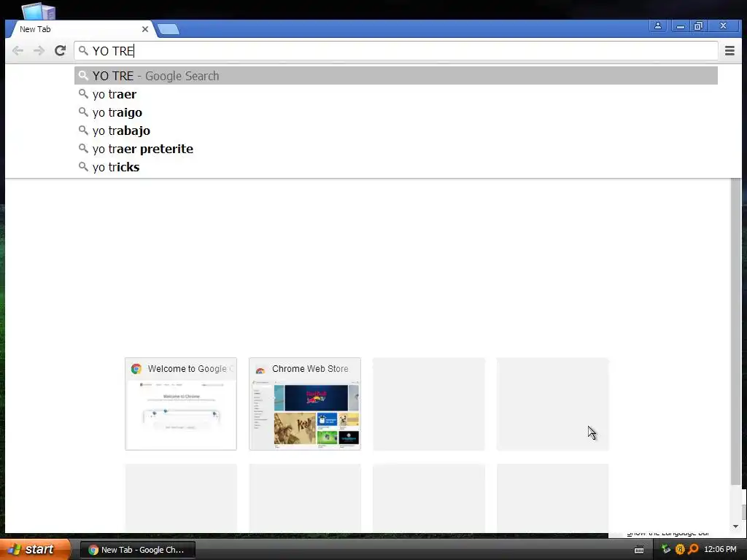Click the yellow shield tray icon

[x=680, y=549]
